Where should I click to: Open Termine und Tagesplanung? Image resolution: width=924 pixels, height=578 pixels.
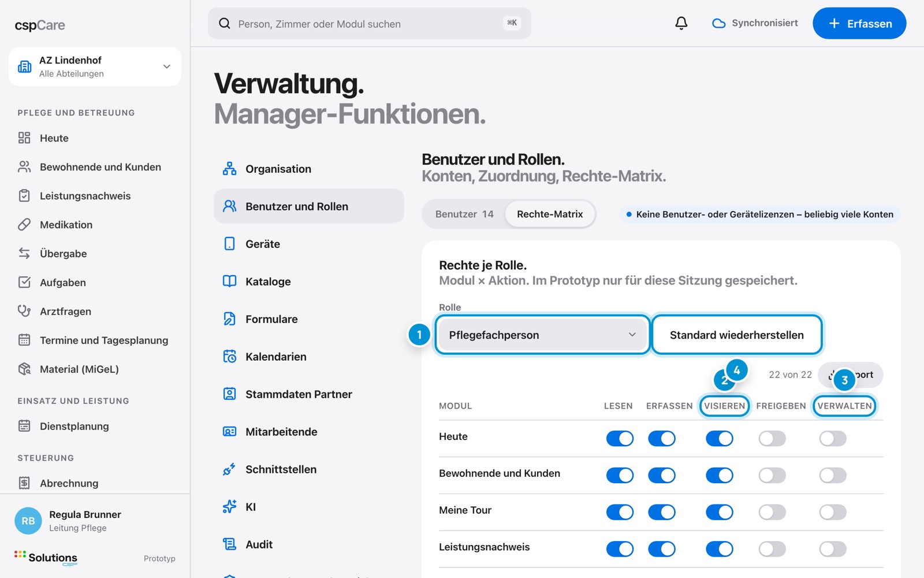[x=95, y=340]
